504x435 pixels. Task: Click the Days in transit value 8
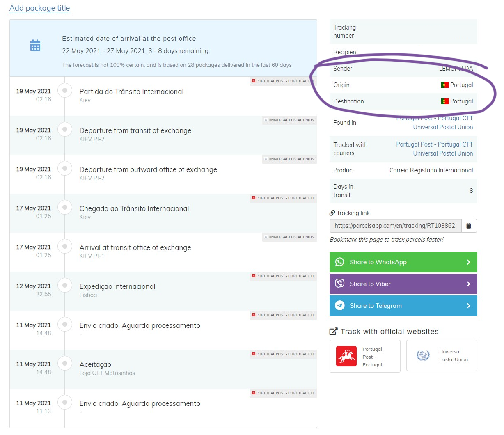click(x=471, y=191)
